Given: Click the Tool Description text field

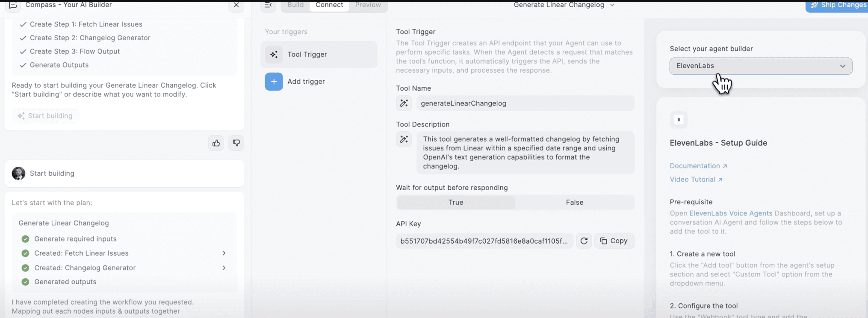Looking at the screenshot, I should [x=526, y=153].
